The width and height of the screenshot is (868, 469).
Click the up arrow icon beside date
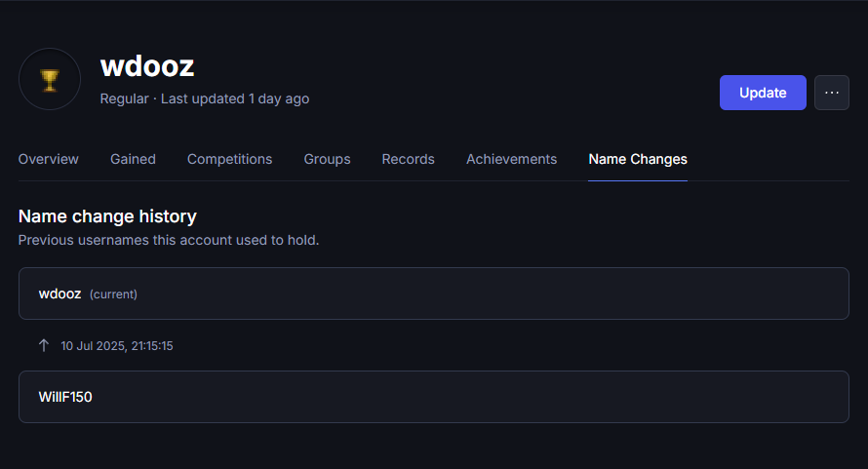[x=44, y=345]
